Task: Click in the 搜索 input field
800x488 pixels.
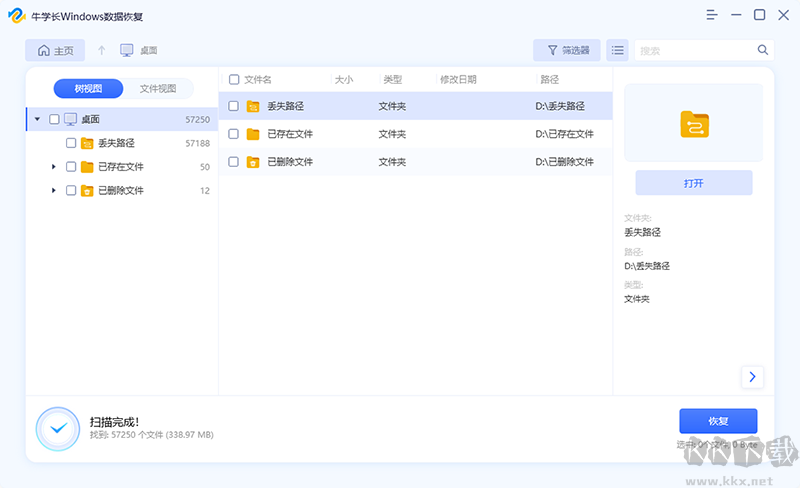Action: point(695,50)
